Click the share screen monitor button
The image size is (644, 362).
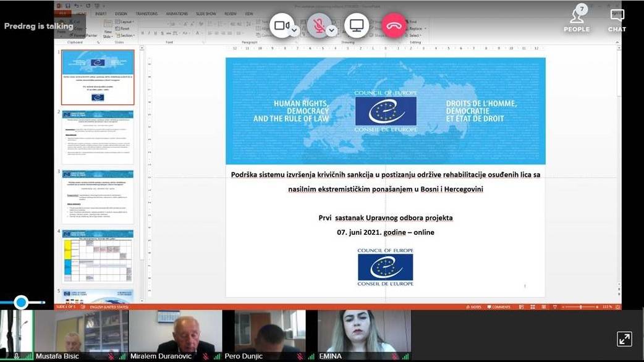[356, 25]
